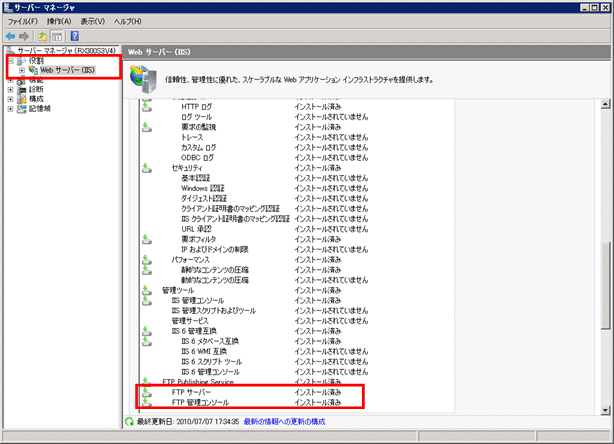Click the トレース row text
The width and height of the screenshot is (614, 444).
pyautogui.click(x=192, y=137)
